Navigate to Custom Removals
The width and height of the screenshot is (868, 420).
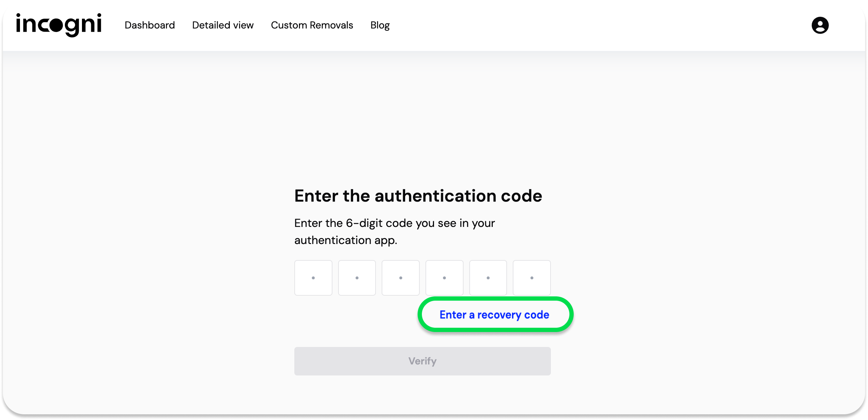click(312, 25)
